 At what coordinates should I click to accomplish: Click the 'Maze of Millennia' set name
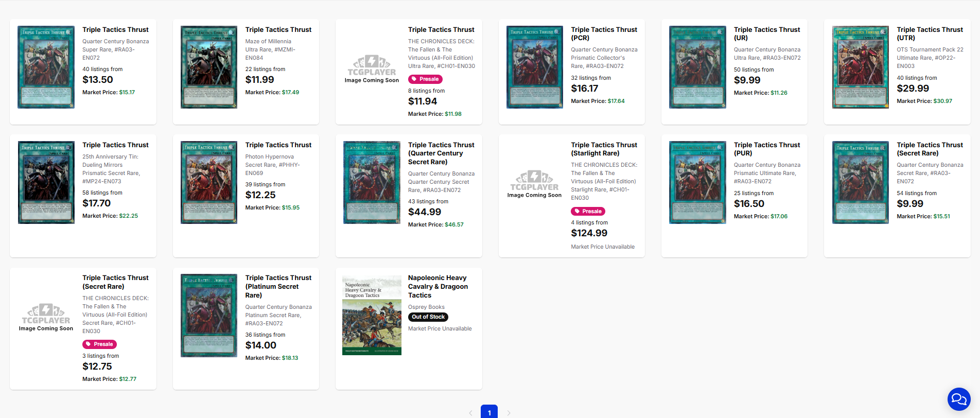coord(268,42)
